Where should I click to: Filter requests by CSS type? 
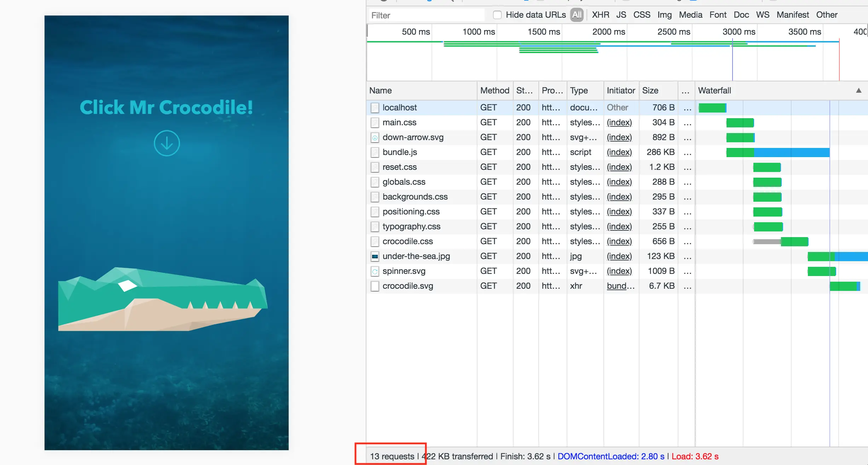tap(642, 15)
